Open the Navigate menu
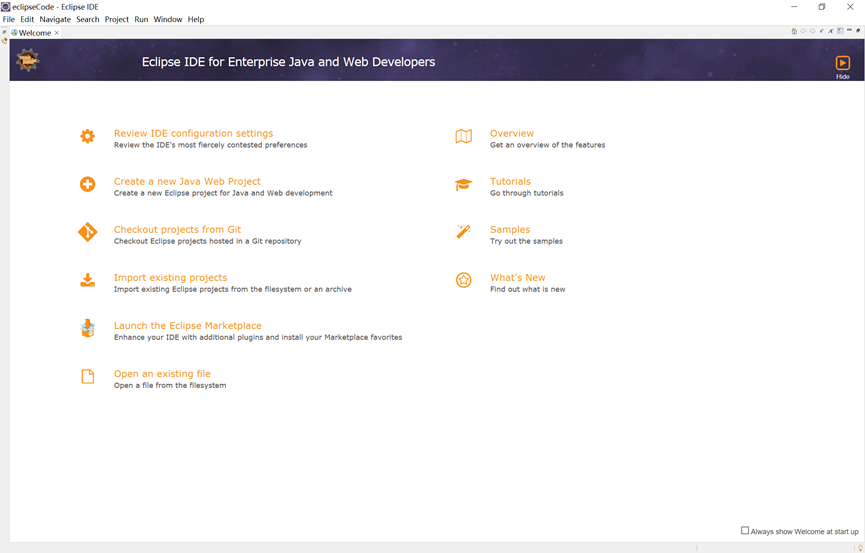The width and height of the screenshot is (865, 553). pos(55,19)
